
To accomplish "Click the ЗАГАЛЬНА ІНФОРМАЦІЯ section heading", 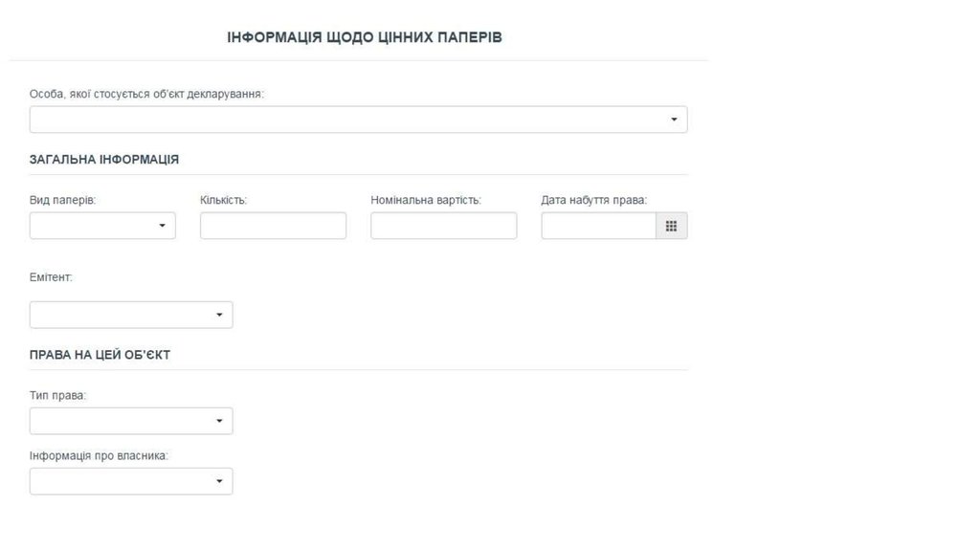I will (x=104, y=160).
